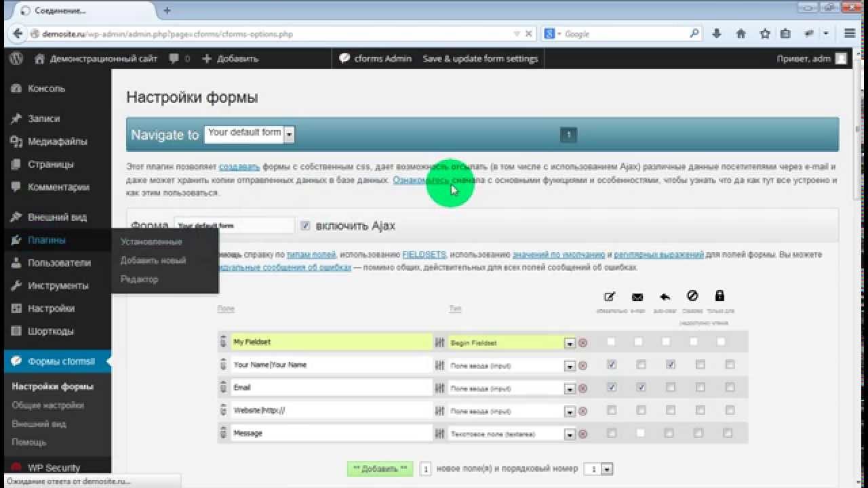Viewport: 868px width, 488px height.
Task: Open field settings icon for Your Name
Action: point(439,365)
